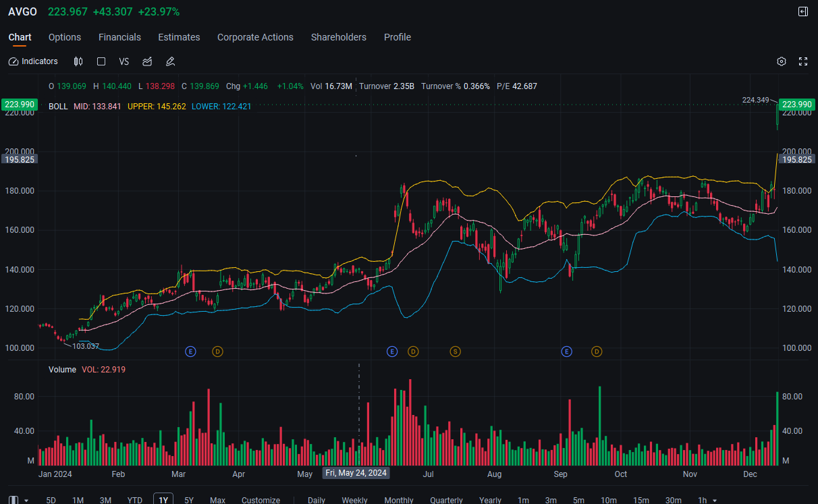
Task: Activate the drawing pen tool
Action: [x=170, y=61]
